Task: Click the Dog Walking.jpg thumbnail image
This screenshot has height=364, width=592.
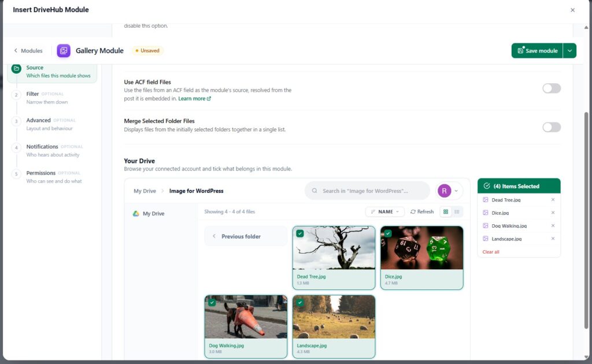Action: (x=246, y=317)
